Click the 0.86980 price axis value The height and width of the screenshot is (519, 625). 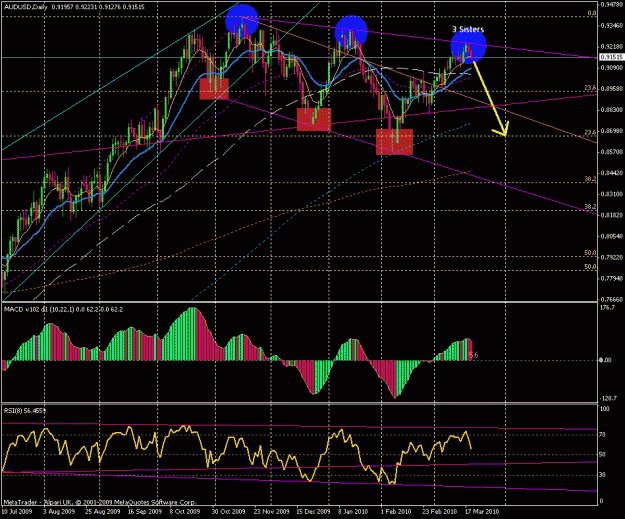coord(612,131)
